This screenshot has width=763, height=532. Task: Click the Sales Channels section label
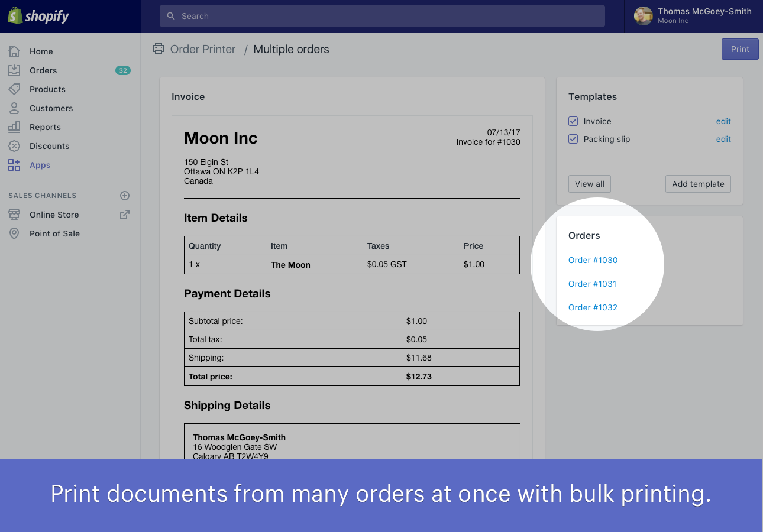click(42, 196)
